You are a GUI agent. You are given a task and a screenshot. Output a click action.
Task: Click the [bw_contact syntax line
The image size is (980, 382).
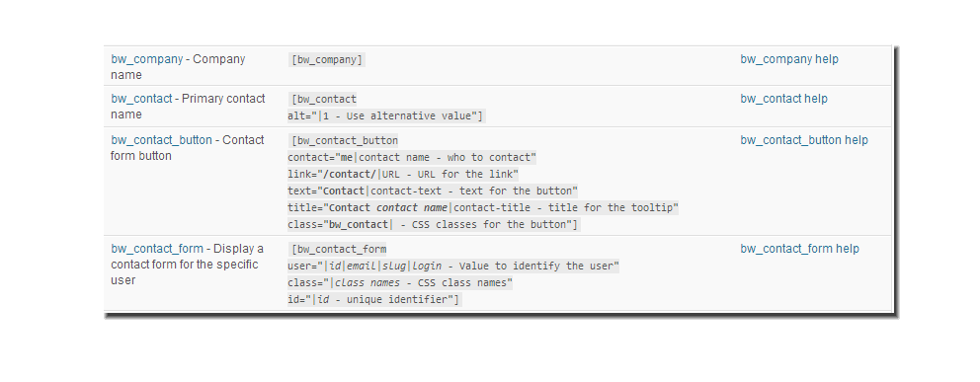(323, 100)
